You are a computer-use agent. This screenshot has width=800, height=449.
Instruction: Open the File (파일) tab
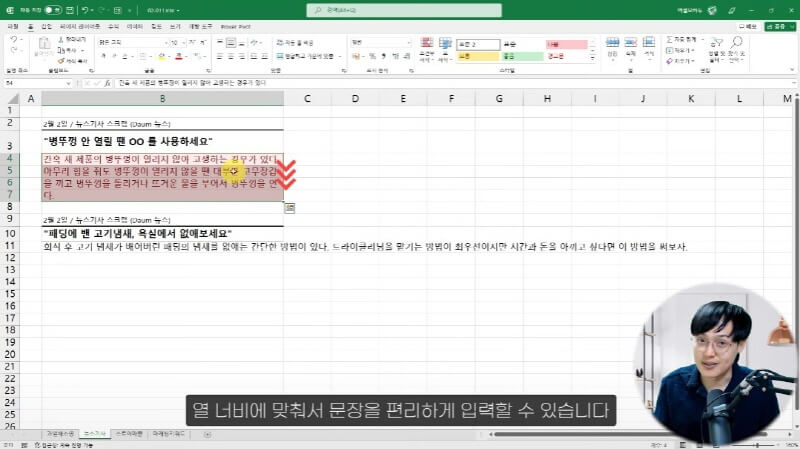[13, 27]
